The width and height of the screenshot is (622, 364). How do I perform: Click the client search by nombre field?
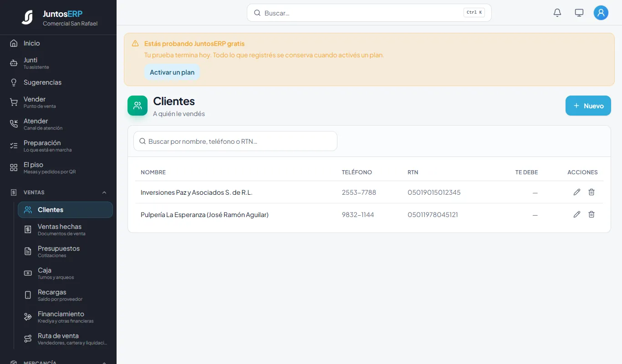click(x=235, y=141)
